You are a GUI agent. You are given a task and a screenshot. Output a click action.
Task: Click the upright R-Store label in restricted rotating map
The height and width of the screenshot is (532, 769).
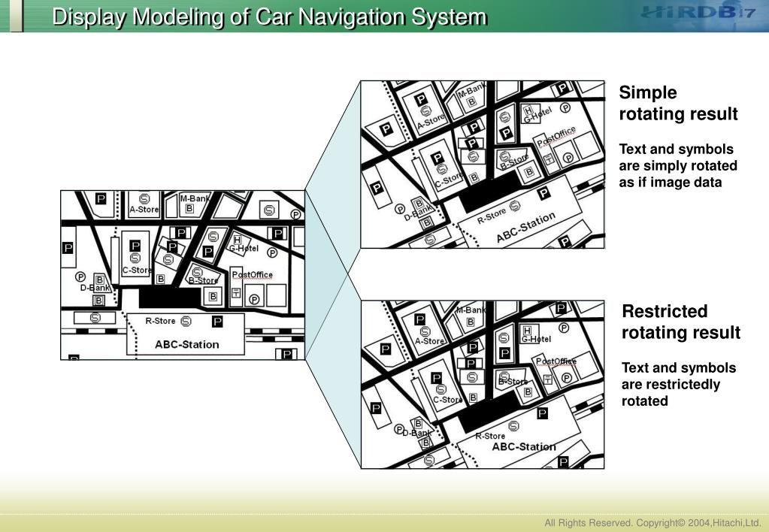click(490, 436)
